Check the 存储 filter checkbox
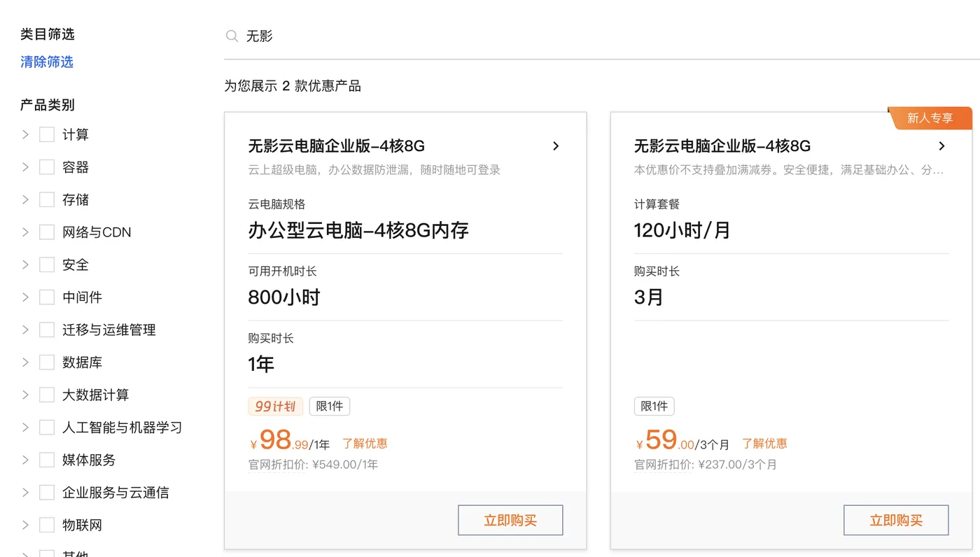Viewport: 980px width, 557px height. [46, 199]
